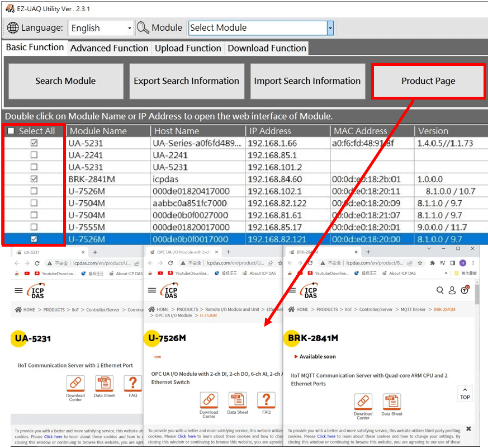Open the user account icon on BRK-2841M page
This screenshot has height=448, width=488.
click(452, 290)
